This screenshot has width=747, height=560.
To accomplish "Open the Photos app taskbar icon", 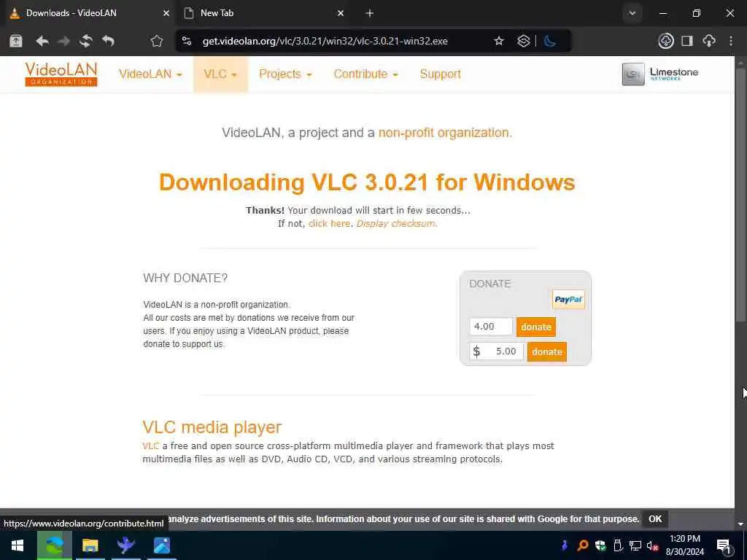I will pos(161,545).
